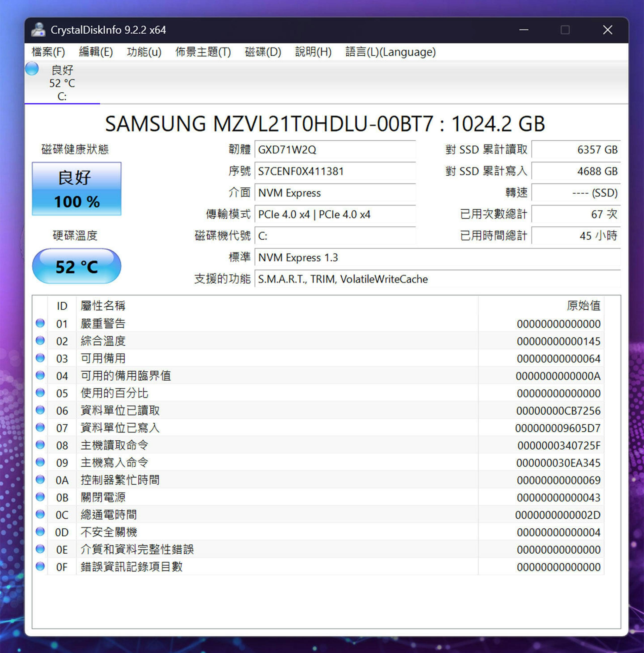Click the CrystalDiskInfo app icon in title bar

click(x=38, y=30)
